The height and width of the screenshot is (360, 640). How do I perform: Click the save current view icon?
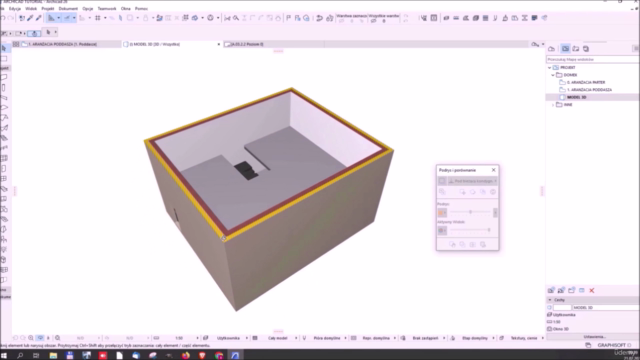coord(551,291)
